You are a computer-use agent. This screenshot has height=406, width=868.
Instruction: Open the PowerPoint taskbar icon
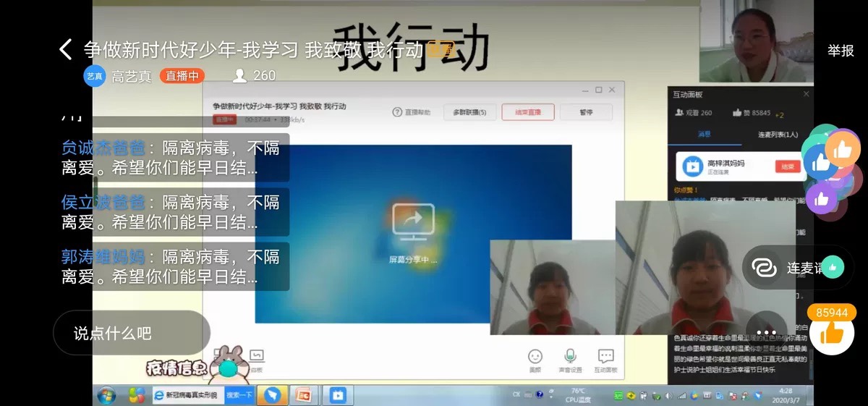pos(303,395)
